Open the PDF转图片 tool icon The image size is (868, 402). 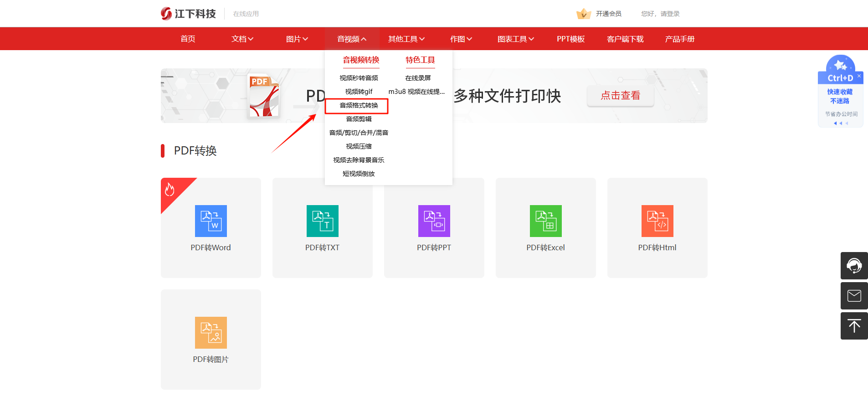211,333
